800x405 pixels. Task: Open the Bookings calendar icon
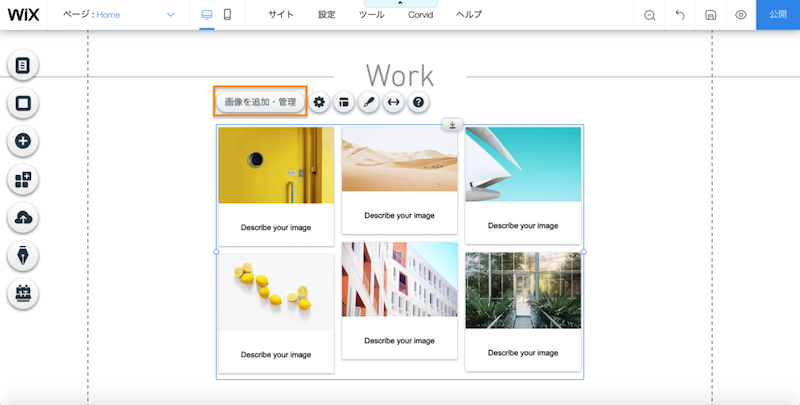click(x=23, y=294)
